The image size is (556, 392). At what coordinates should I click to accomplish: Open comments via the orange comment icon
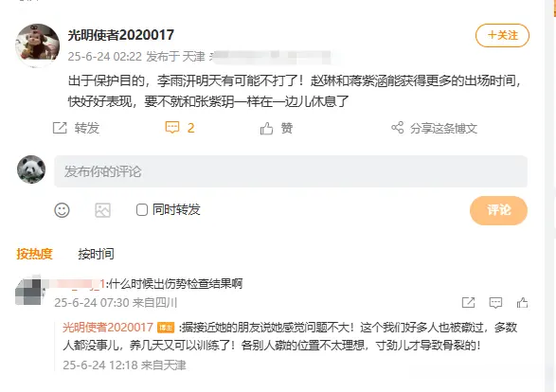172,128
